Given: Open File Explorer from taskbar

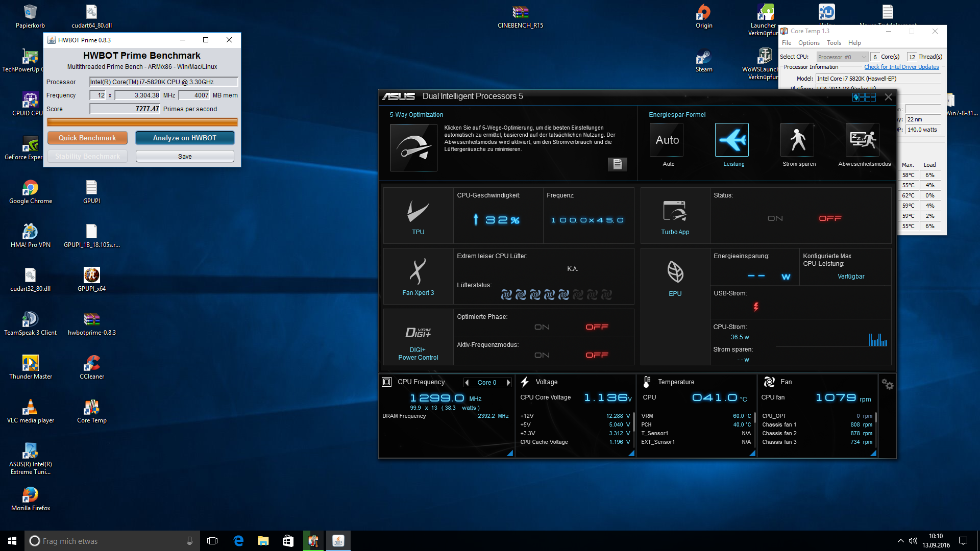Looking at the screenshot, I should point(263,541).
